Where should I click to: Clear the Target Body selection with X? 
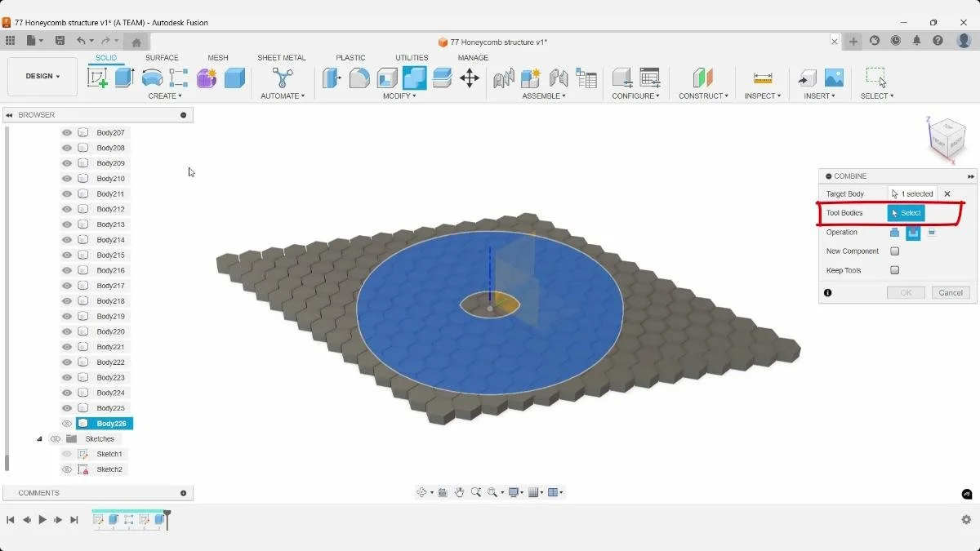click(947, 194)
